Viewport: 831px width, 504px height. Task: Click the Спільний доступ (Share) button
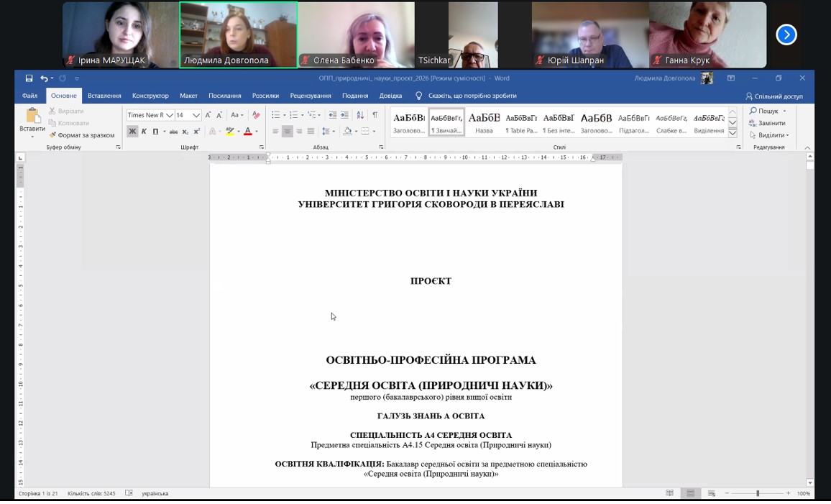tap(774, 96)
